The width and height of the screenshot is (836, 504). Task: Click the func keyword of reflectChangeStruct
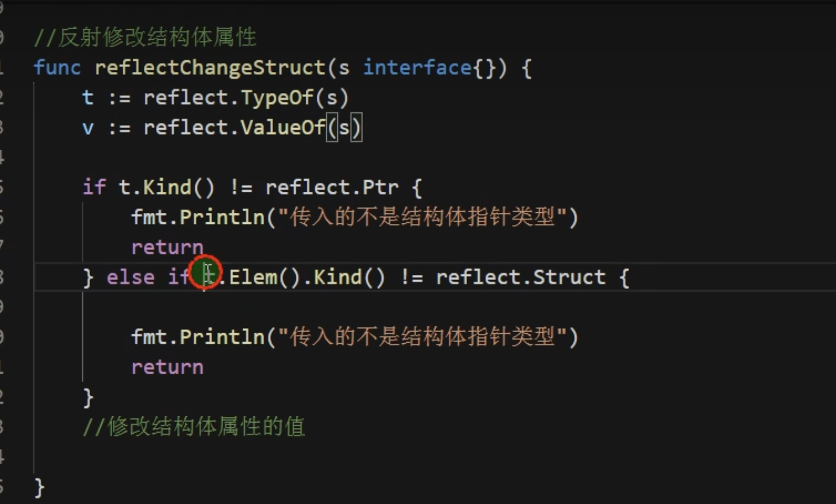57,68
